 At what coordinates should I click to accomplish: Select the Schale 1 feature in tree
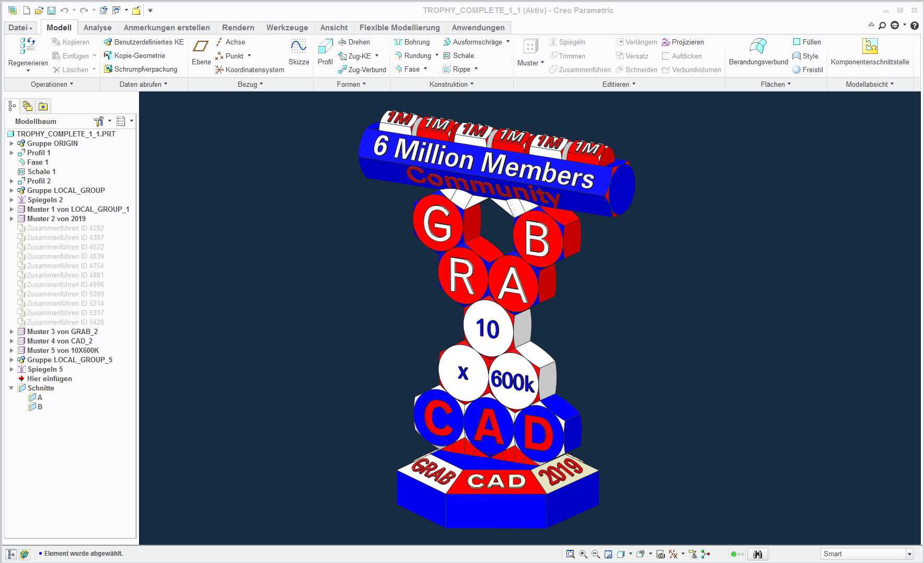click(x=37, y=172)
